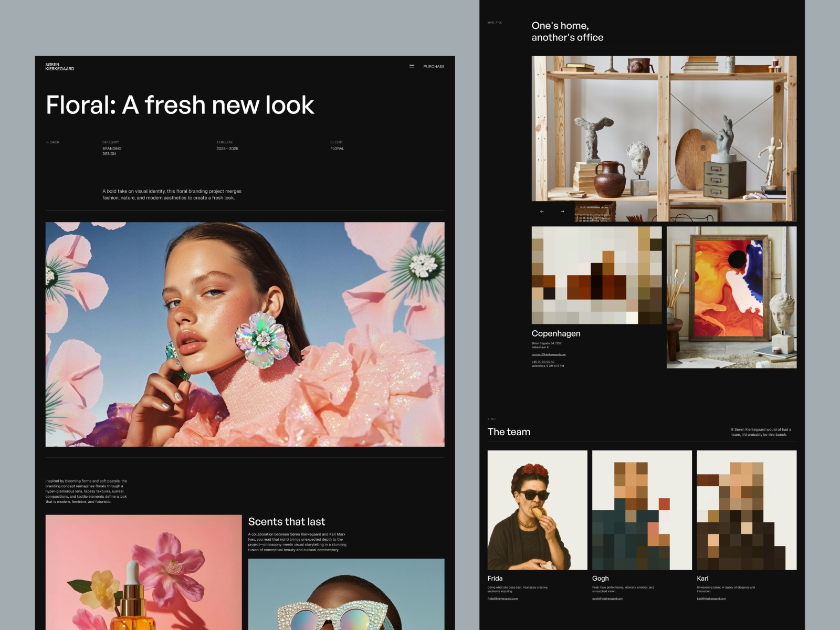Open the hamburger menu icon beside Purchase
840x630 pixels.
tap(412, 67)
